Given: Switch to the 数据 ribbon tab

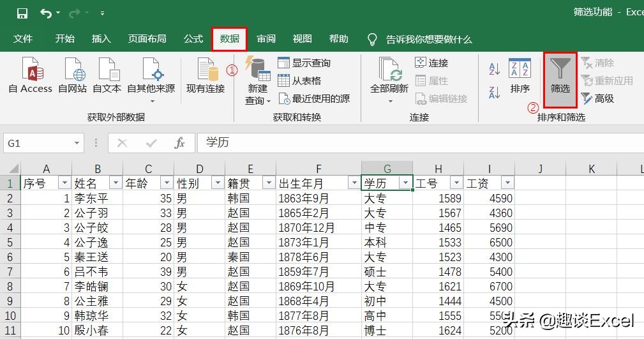Looking at the screenshot, I should pyautogui.click(x=230, y=39).
